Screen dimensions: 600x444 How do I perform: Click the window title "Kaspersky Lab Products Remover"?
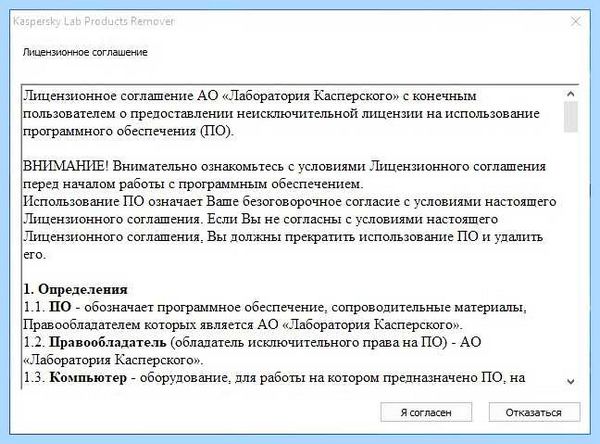[94, 21]
